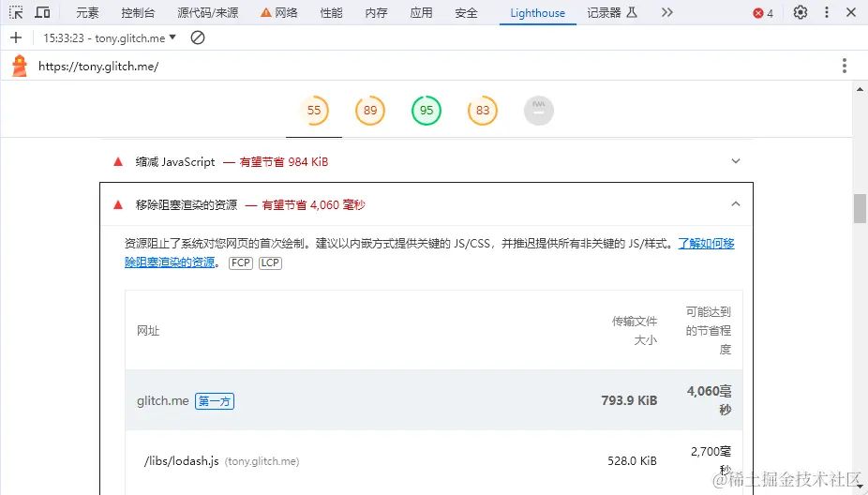Open the 应用 tab
The width and height of the screenshot is (868, 495).
coord(421,13)
